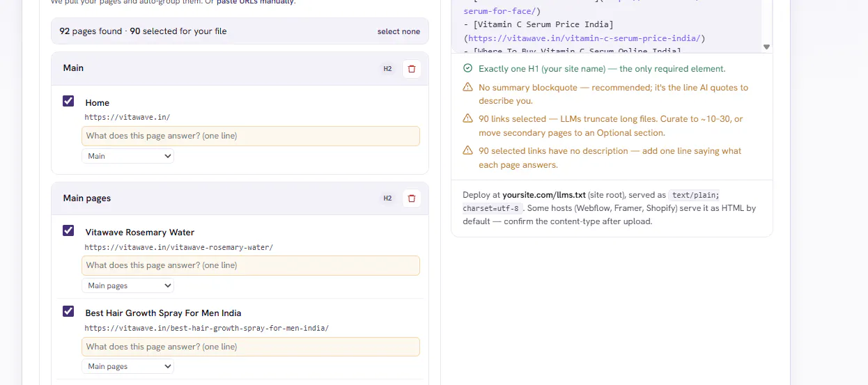Image resolution: width=868 pixels, height=385 pixels.
Task: Click the Main pages section heading
Action: 87,198
